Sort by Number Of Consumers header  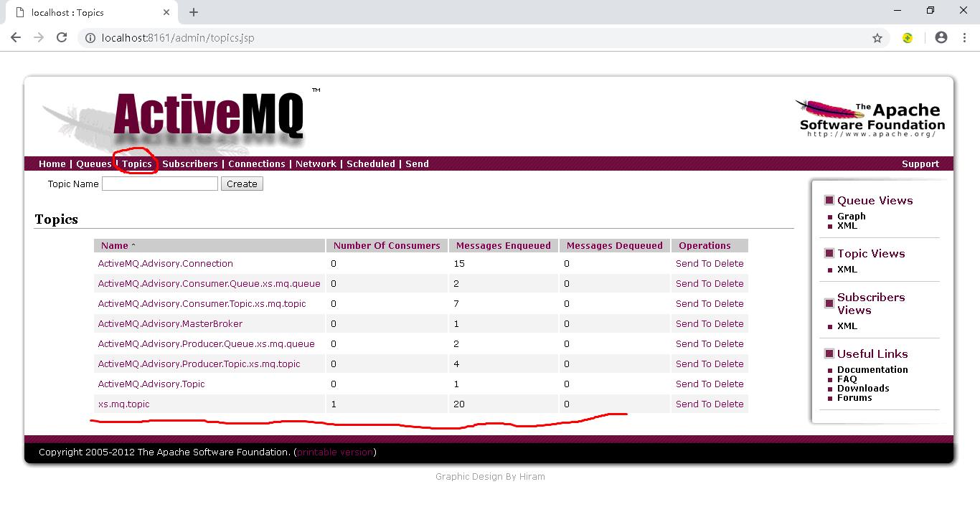(387, 245)
